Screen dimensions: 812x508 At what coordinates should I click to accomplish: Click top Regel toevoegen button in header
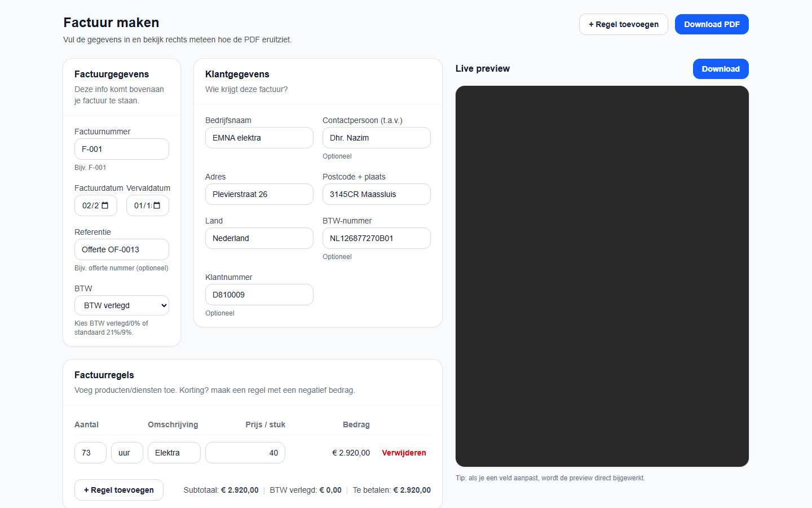coord(624,24)
